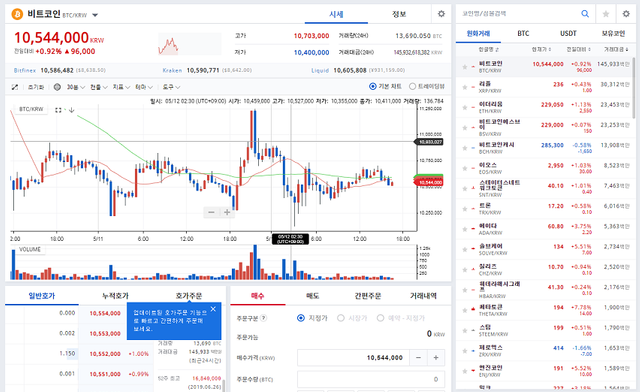
Task: Increase 매수가격 with the plus stepper
Action: pos(436,358)
